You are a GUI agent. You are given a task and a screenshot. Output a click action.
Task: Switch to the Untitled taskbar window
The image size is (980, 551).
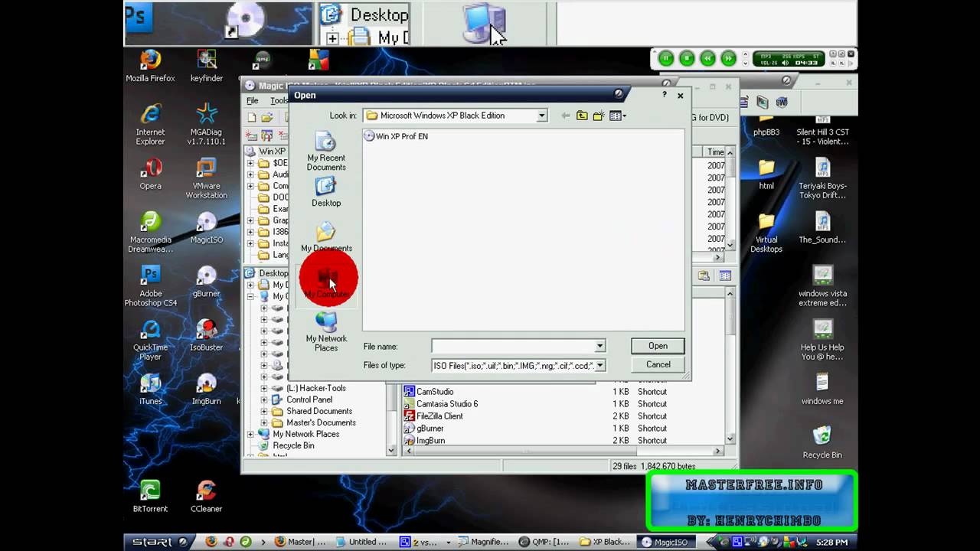(362, 542)
